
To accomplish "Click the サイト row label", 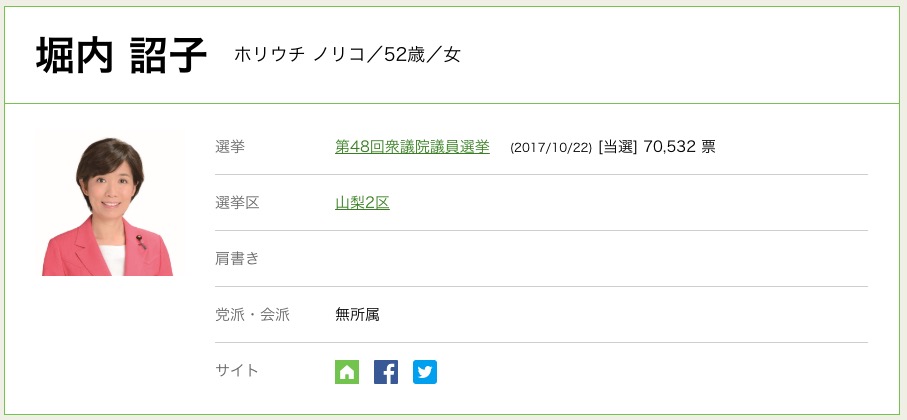I will (x=237, y=371).
